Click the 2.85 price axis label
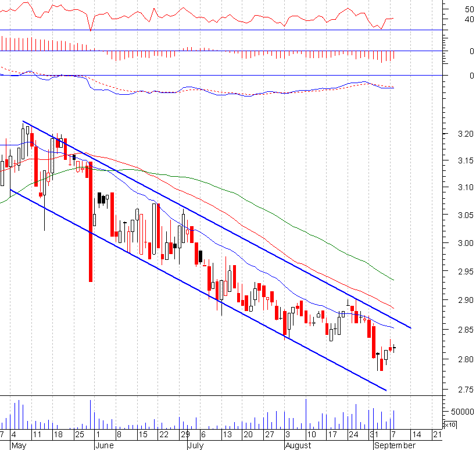Screen dimensions: 476x450 click(466, 330)
